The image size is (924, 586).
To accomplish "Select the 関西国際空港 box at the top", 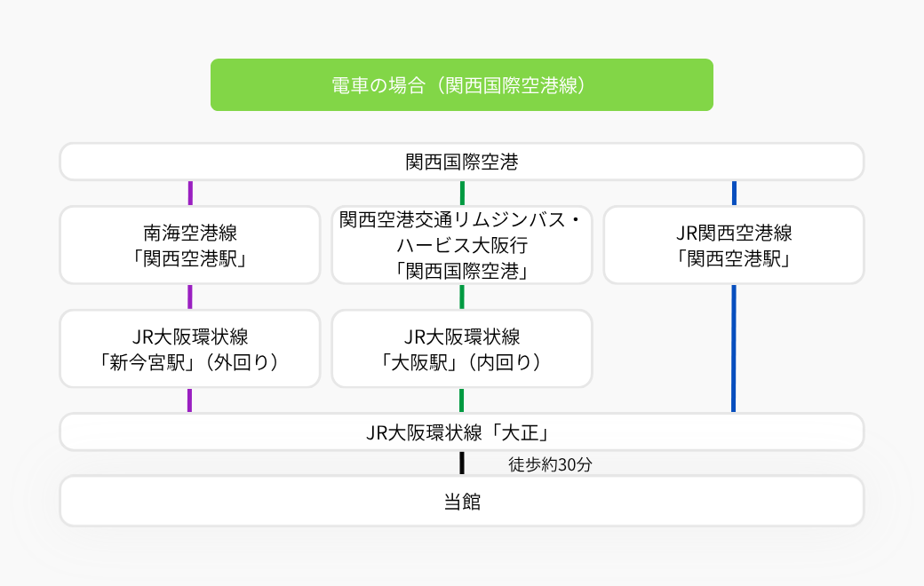I will (461, 162).
